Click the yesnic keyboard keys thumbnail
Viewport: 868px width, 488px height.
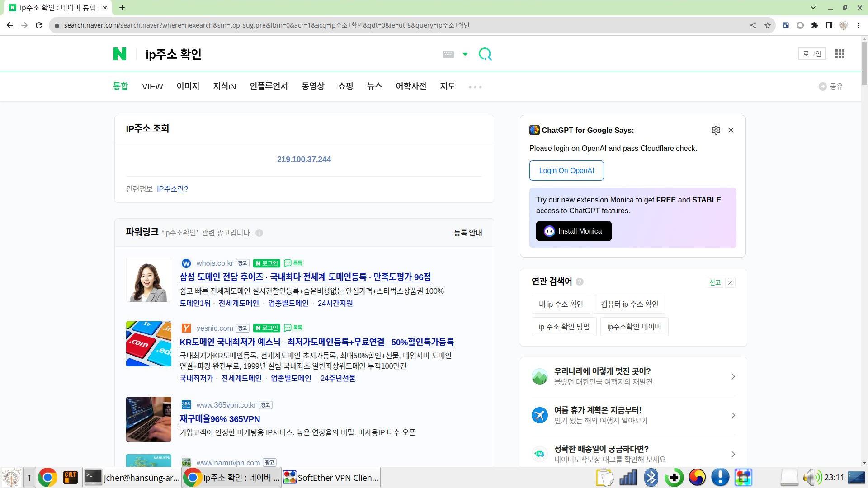tap(149, 344)
